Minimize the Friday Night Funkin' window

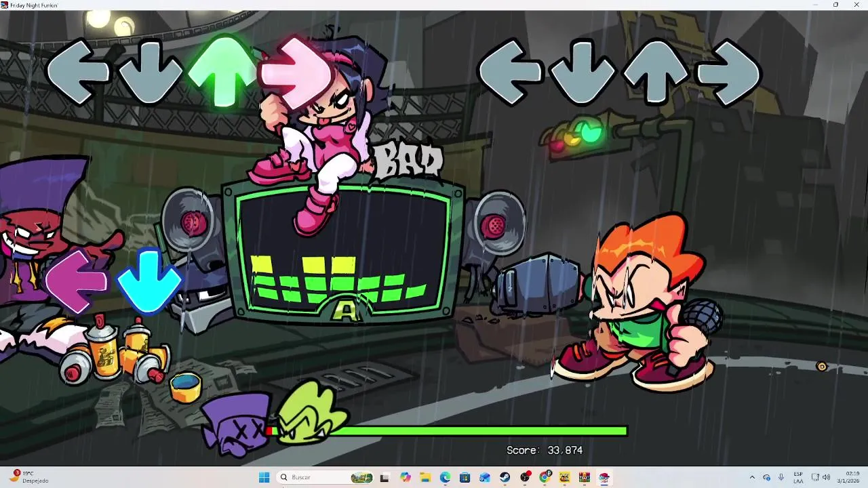coord(815,5)
